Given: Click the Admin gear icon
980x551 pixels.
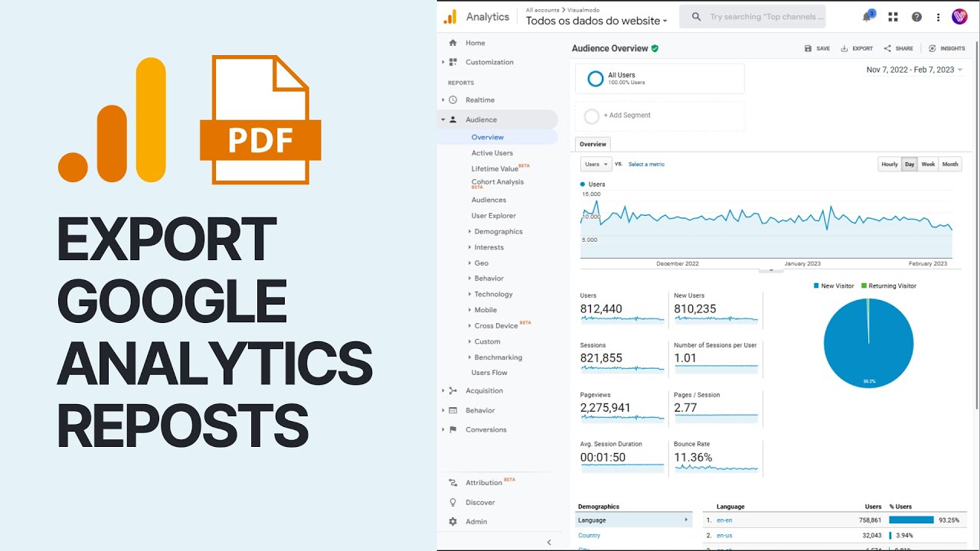Looking at the screenshot, I should pos(452,521).
